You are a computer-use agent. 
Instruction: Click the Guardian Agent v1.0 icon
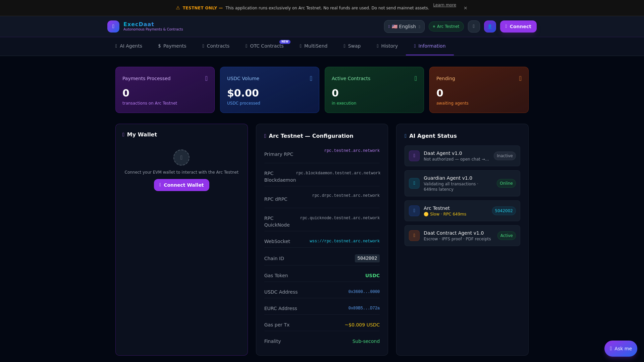[x=414, y=183]
